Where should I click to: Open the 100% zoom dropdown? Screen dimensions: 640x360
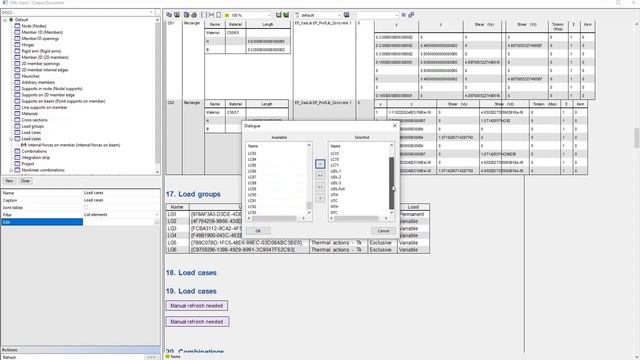(x=269, y=15)
